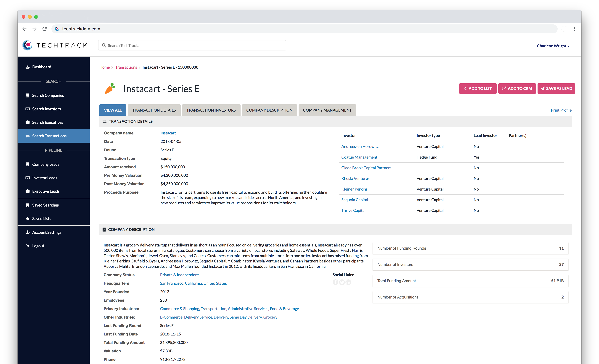Click the Search Executives briefcase icon

pyautogui.click(x=27, y=122)
